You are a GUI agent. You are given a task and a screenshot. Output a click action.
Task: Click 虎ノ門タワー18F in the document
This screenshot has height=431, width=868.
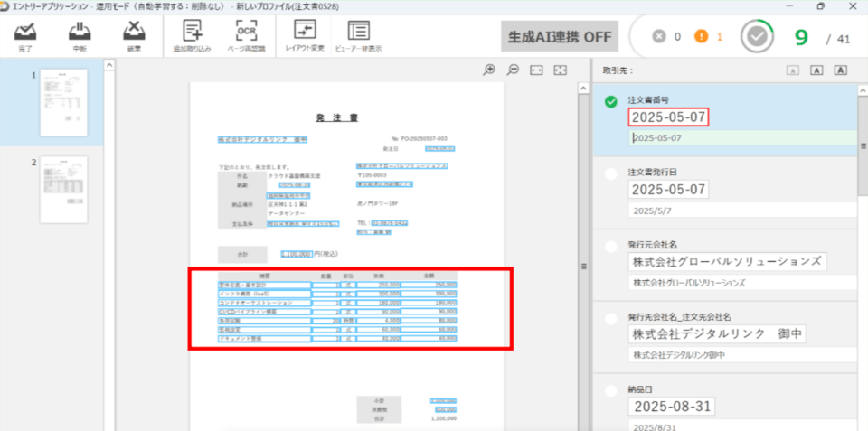click(378, 203)
